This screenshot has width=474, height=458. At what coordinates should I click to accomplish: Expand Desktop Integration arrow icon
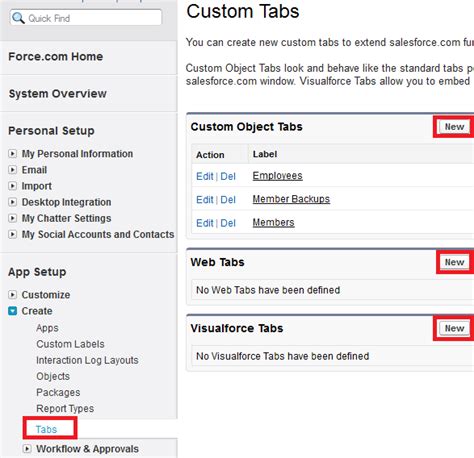(x=12, y=202)
